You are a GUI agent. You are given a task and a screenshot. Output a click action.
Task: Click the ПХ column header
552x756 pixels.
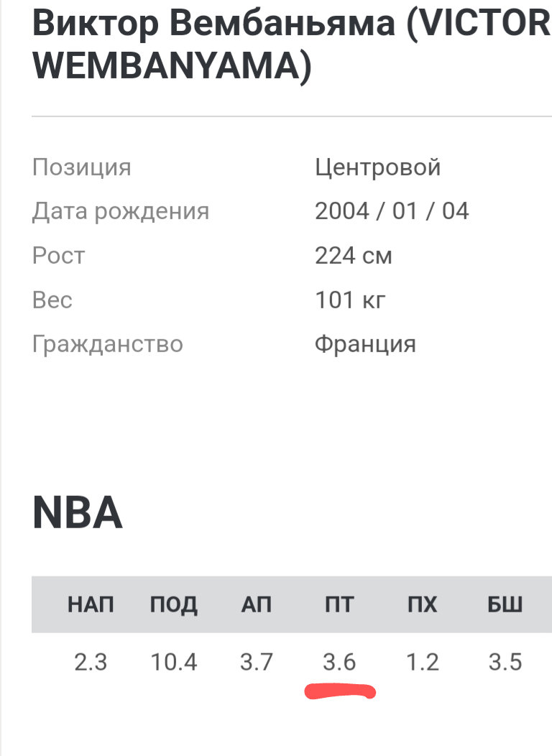[423, 605]
